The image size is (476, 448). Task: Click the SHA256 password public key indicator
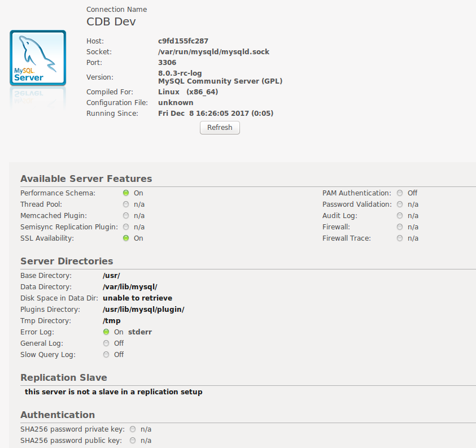point(133,441)
